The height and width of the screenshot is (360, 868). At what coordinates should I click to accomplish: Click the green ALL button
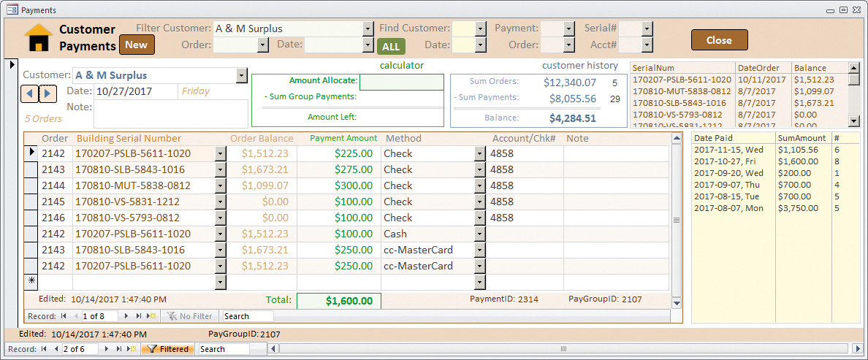click(x=391, y=47)
